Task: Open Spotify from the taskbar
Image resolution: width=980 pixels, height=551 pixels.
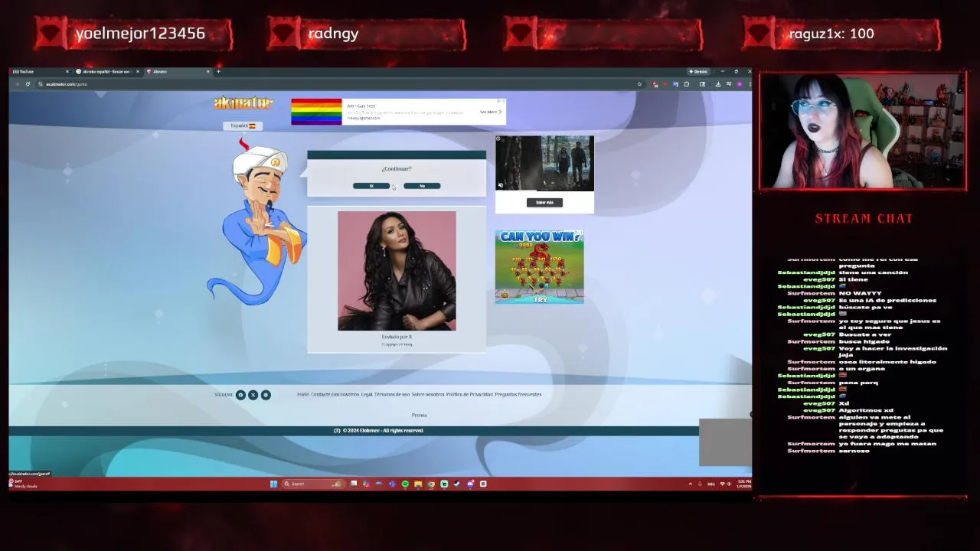Action: tap(405, 484)
